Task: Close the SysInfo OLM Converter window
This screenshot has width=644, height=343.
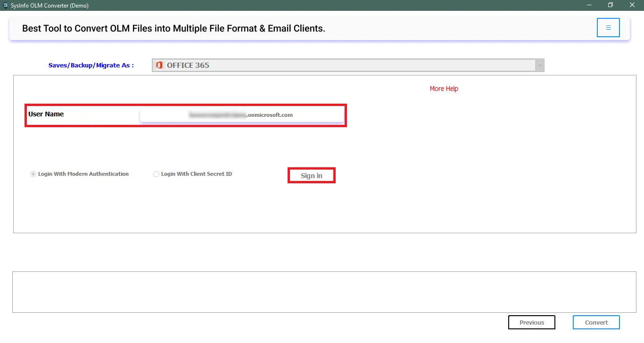Action: 632,5
